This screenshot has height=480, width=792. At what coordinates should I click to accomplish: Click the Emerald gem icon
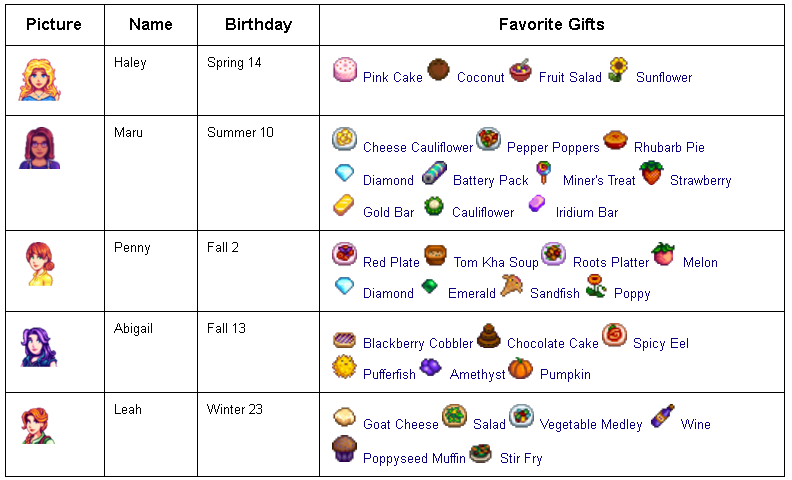coord(430,286)
